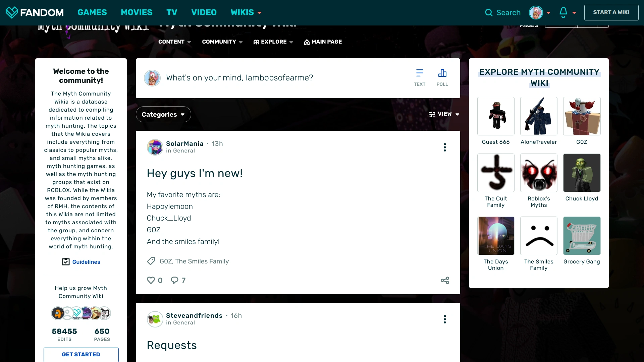Viewport: 644px width, 362px height.
Task: Open notifications bell icon
Action: tap(563, 12)
